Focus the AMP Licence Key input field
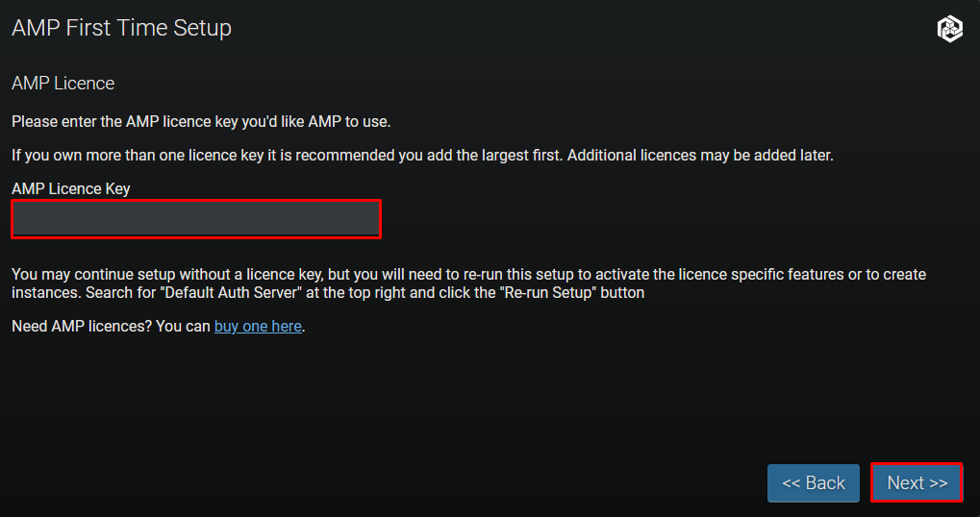Viewport: 980px width, 517px height. [196, 219]
